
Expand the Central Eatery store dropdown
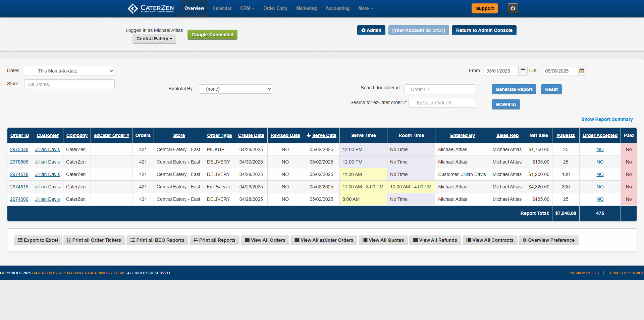coord(154,39)
